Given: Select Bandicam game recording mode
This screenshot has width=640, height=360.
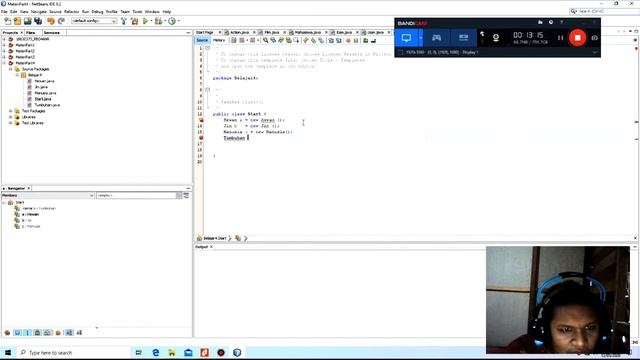Looking at the screenshot, I should 436,38.
